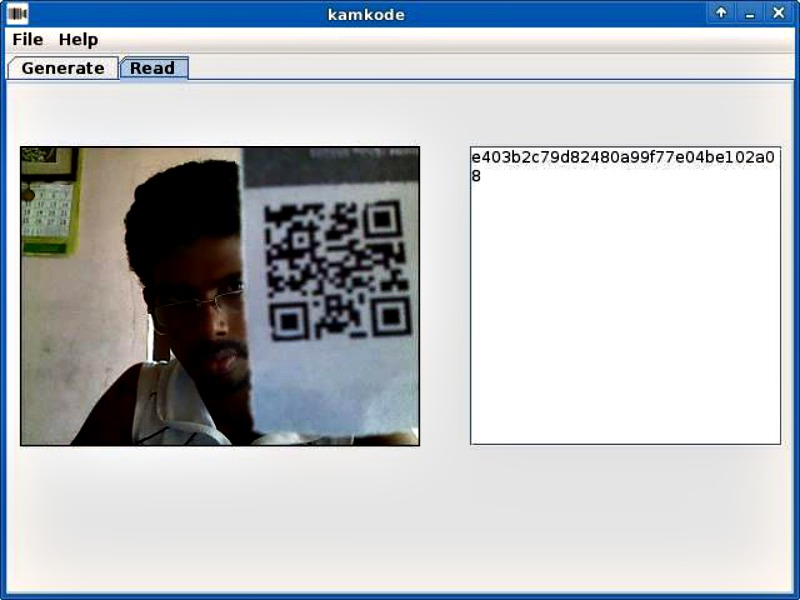Minimize the kamkode window
Screen dimensions: 800x600
(x=749, y=13)
